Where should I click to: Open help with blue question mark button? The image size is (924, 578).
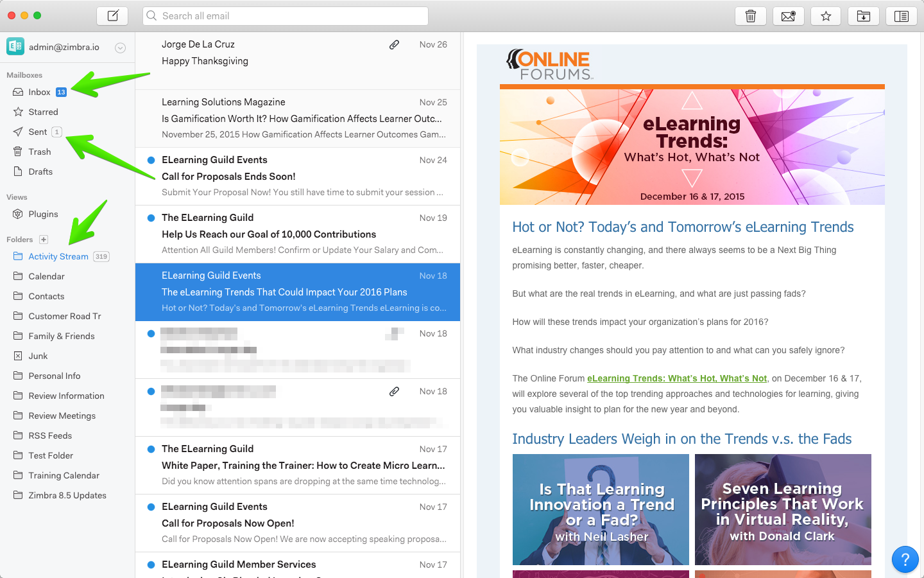coord(905,559)
